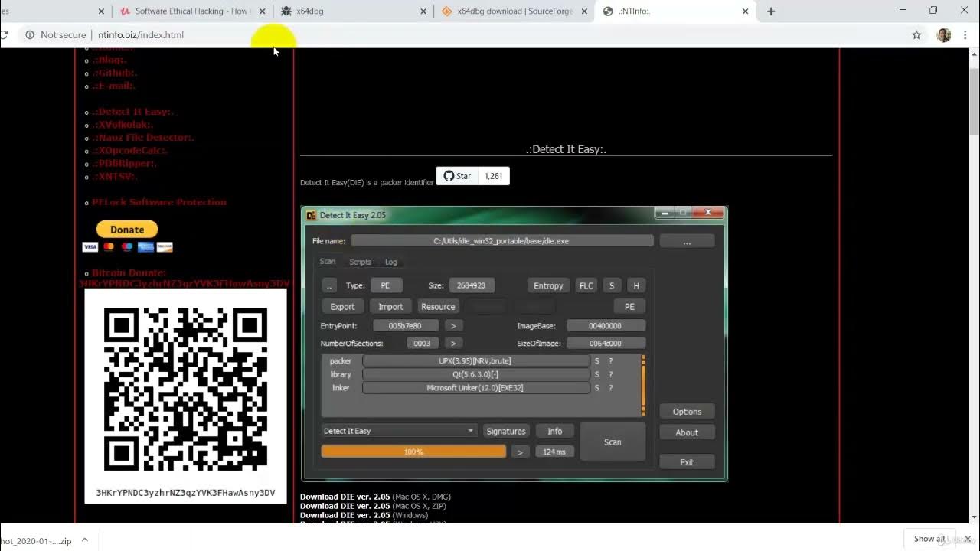The image size is (980, 551).
Task: Open the E-mail sidebar link
Action: (x=113, y=86)
